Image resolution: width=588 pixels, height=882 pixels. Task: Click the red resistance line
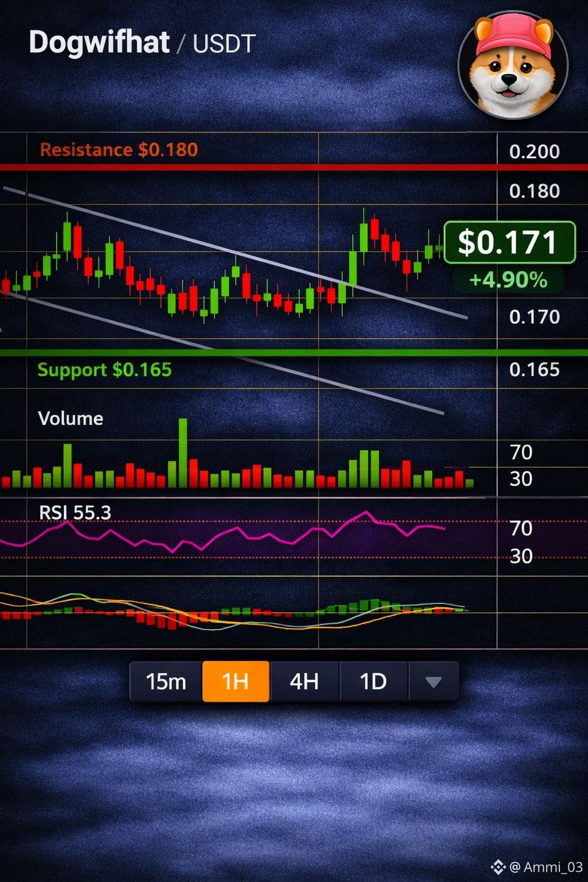click(x=294, y=167)
